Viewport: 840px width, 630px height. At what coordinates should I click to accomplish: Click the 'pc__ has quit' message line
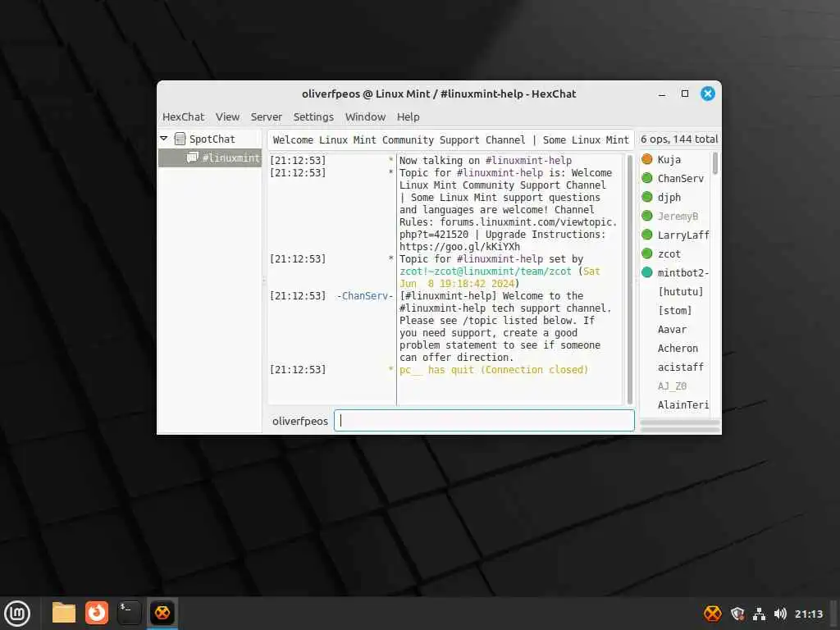click(493, 370)
